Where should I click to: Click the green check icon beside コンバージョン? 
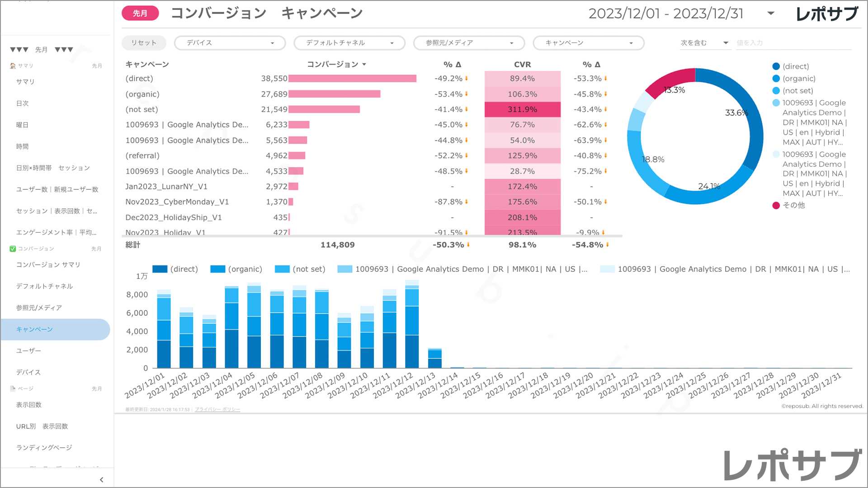[13, 249]
